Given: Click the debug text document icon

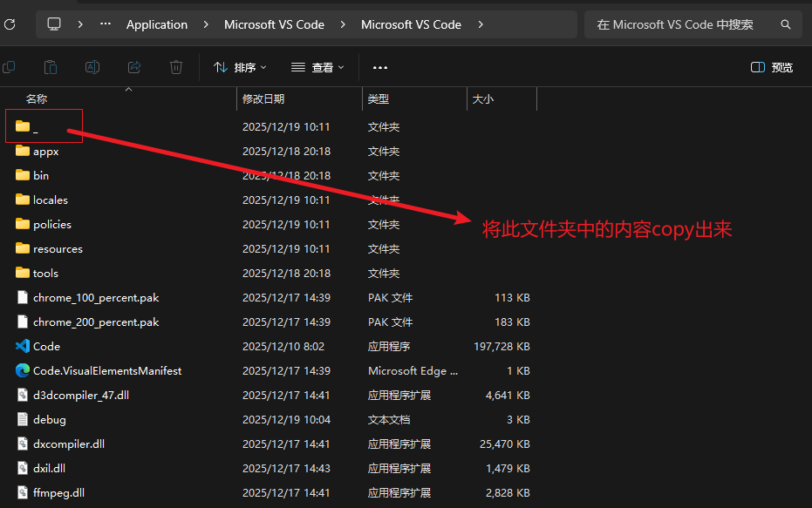Looking at the screenshot, I should [x=23, y=419].
